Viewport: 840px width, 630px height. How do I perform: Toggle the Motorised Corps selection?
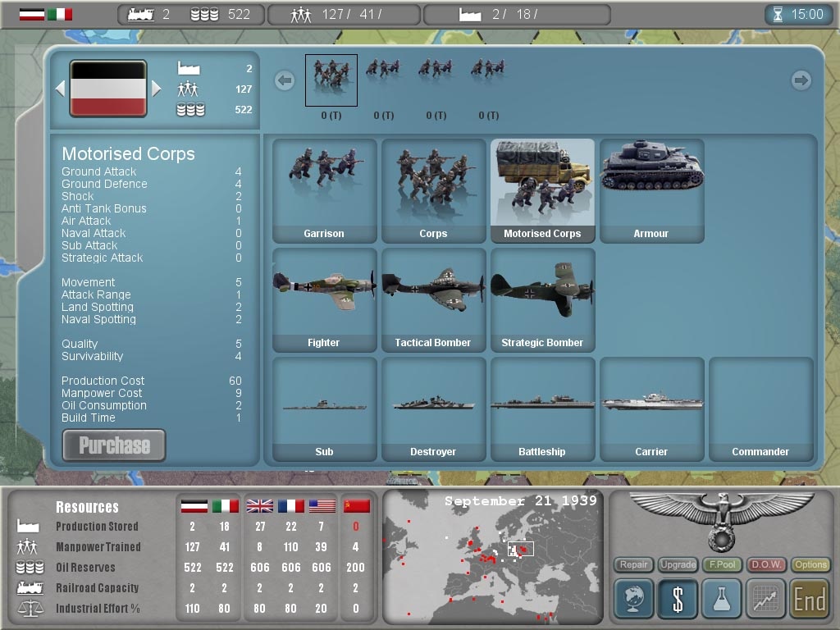(542, 189)
